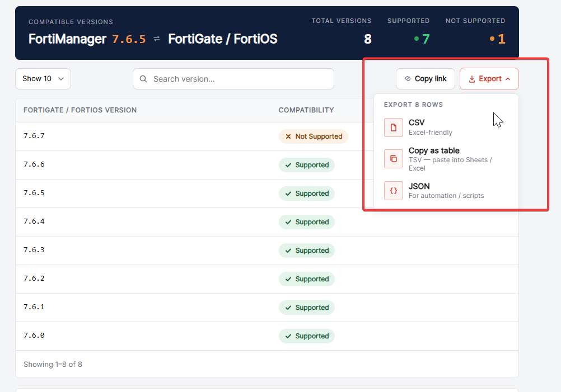Click the search magnifier icon
Image resolution: width=561 pixels, height=392 pixels.
point(143,79)
